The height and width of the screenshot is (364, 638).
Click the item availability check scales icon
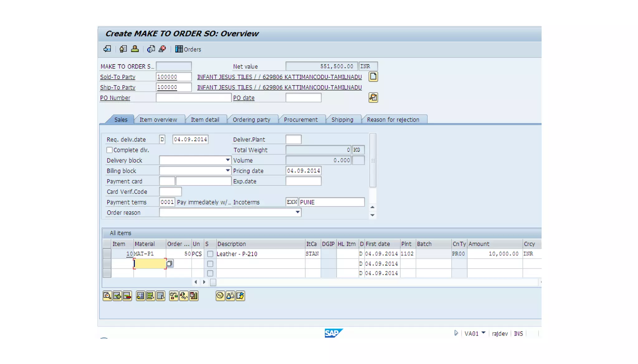pos(174,296)
